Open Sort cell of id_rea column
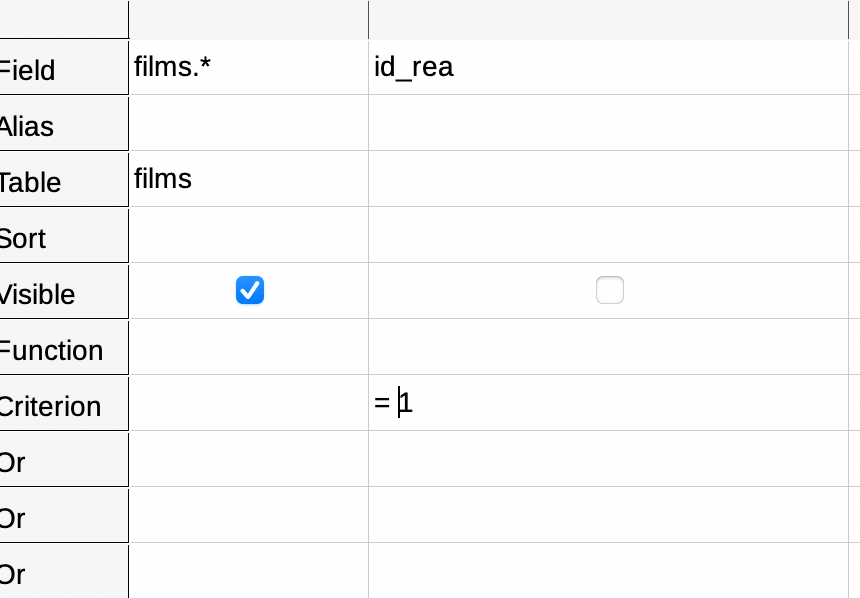Viewport: 860px width, 598px height. 608,235
